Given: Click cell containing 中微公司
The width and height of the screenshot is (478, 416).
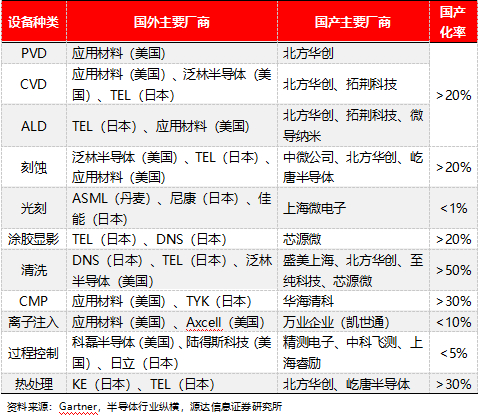Looking at the screenshot, I should point(353,167).
